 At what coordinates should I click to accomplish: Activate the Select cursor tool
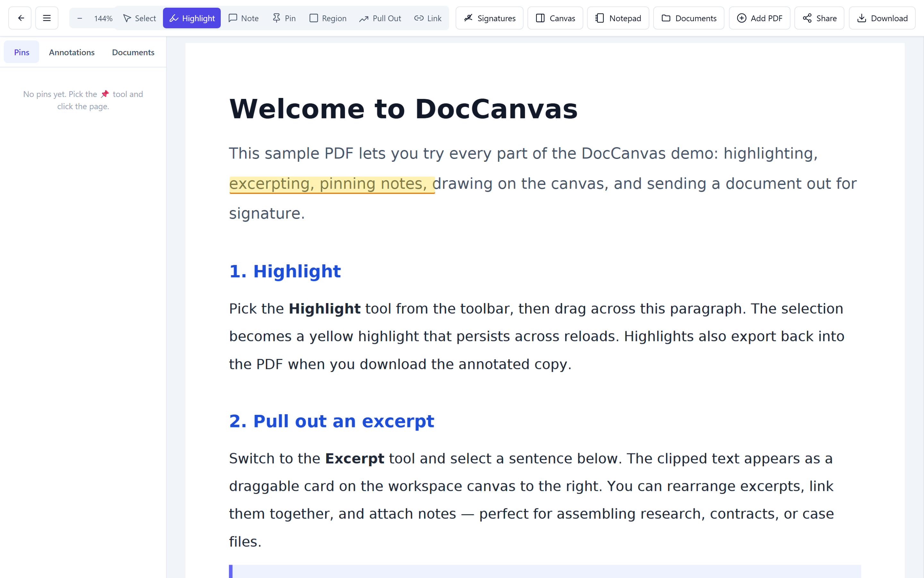coord(139,18)
